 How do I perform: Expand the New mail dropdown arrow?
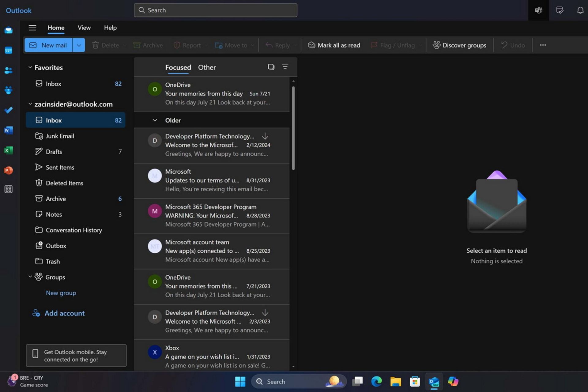click(79, 45)
